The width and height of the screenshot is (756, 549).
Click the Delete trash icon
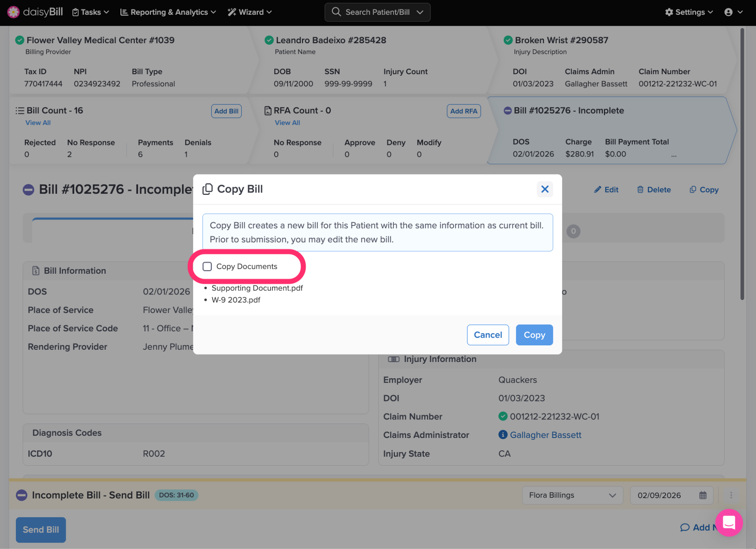pos(640,190)
